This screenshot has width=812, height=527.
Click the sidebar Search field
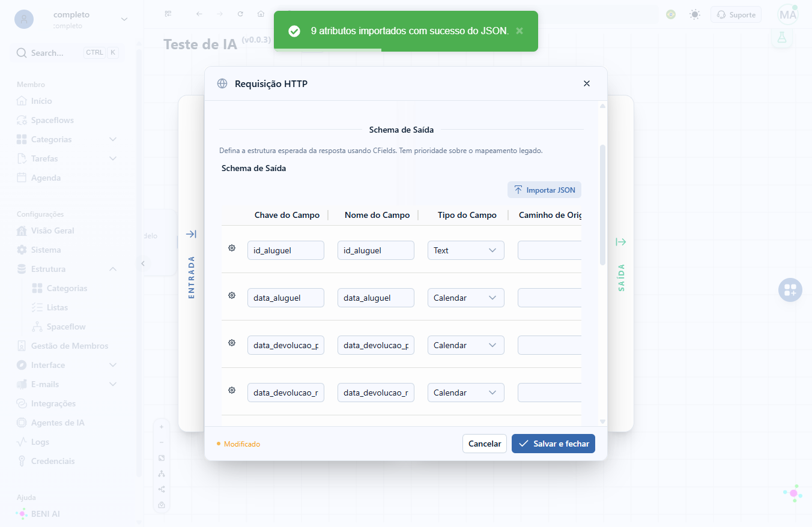coord(67,53)
